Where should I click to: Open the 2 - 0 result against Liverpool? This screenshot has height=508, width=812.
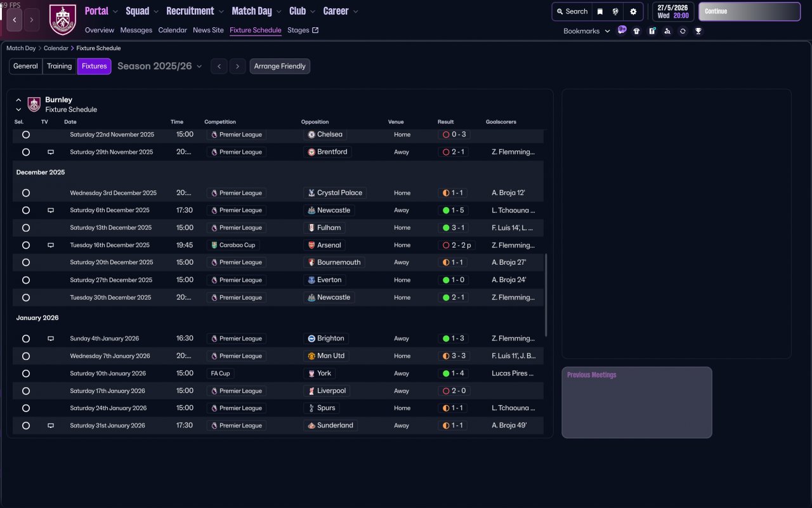click(x=453, y=391)
